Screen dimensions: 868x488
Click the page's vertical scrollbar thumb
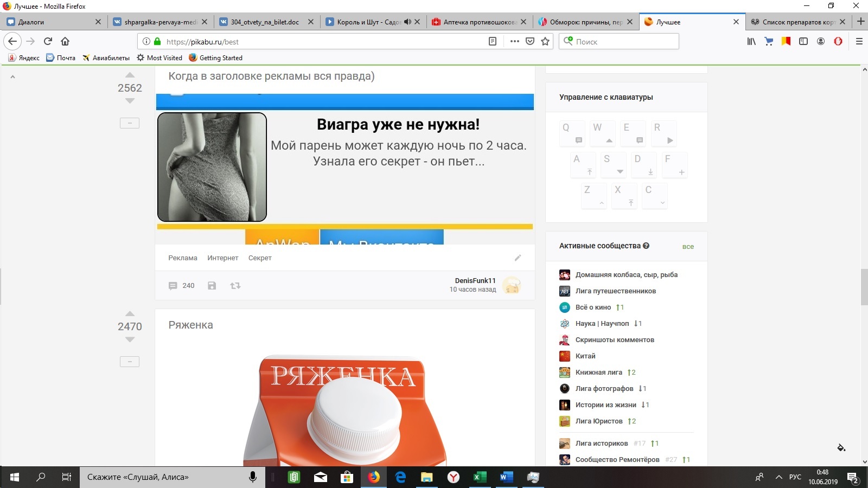click(864, 286)
